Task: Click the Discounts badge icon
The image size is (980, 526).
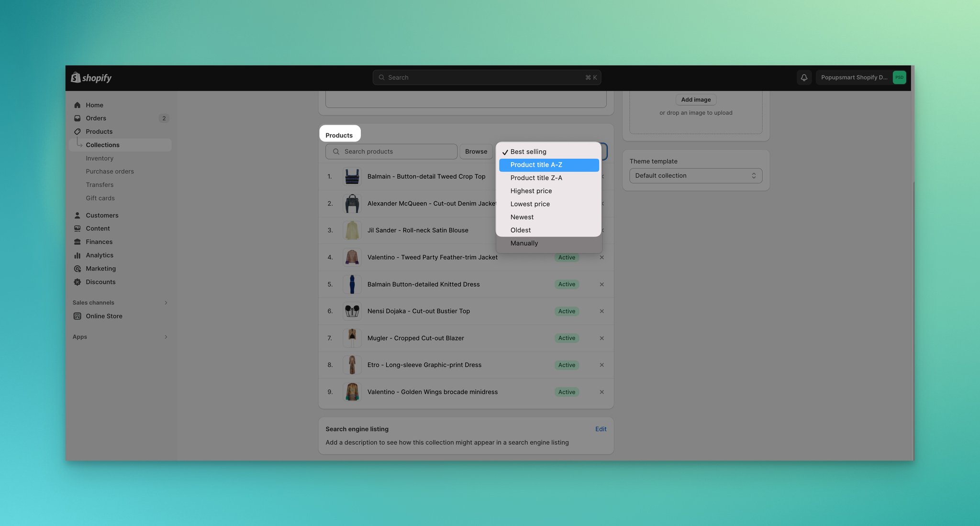Action: coord(77,282)
